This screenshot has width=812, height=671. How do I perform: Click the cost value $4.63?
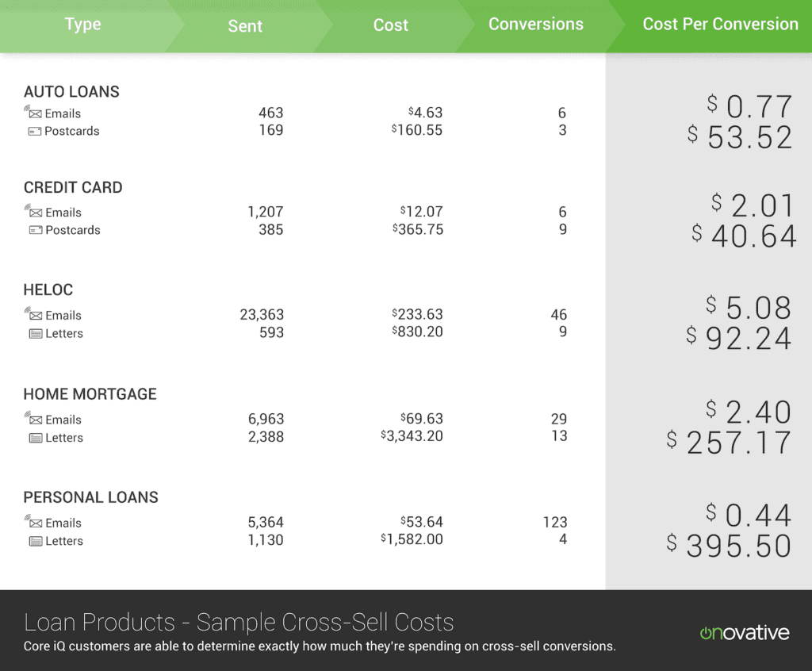tap(425, 113)
